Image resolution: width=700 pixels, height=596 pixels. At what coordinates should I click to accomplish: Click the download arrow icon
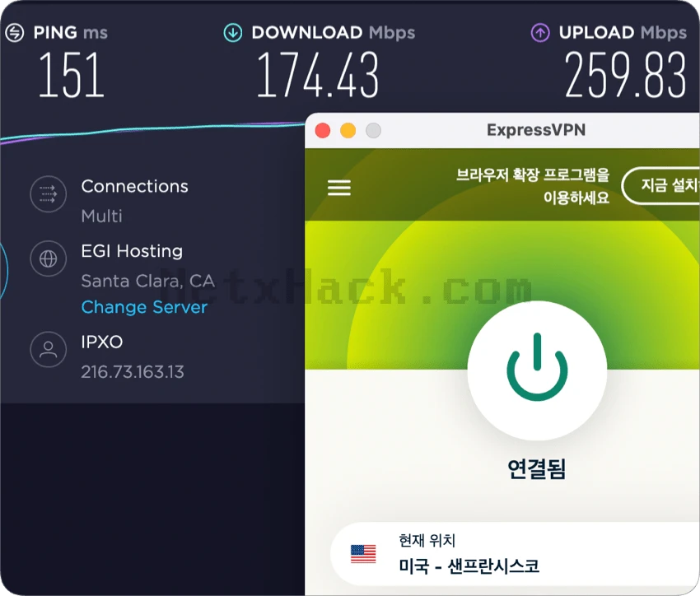[232, 33]
